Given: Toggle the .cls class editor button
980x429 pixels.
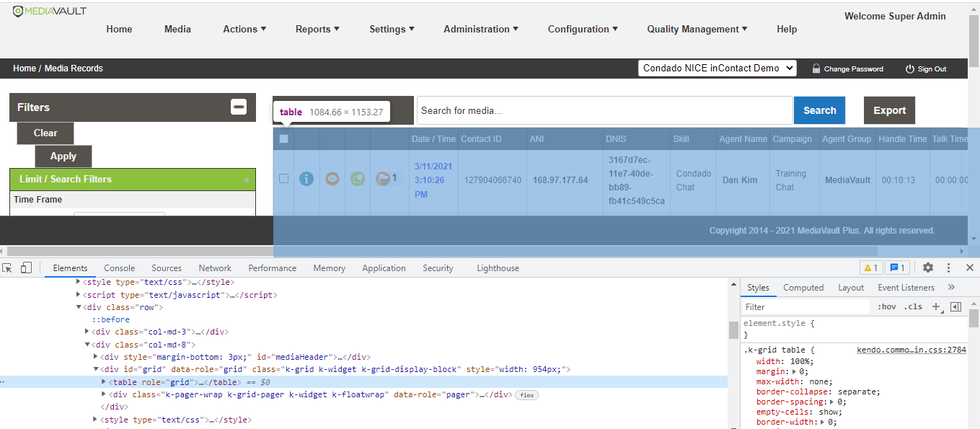Looking at the screenshot, I should 913,306.
